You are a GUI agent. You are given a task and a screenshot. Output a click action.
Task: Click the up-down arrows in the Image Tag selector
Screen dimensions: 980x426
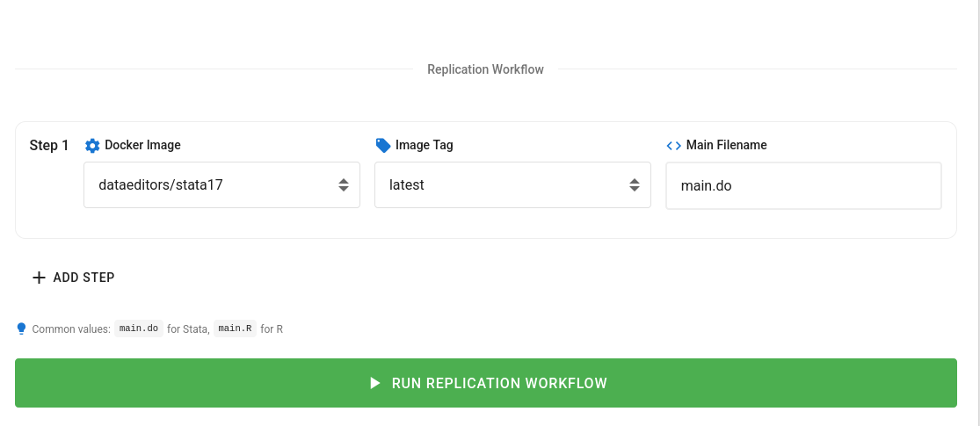[635, 185]
